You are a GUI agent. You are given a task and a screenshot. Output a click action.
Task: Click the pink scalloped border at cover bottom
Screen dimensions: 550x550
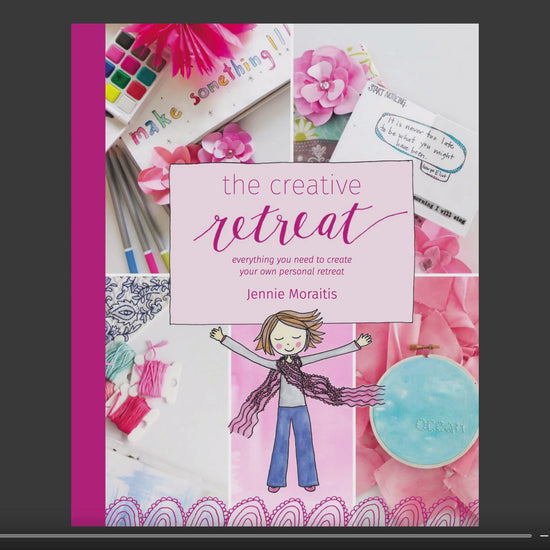pos(292,512)
